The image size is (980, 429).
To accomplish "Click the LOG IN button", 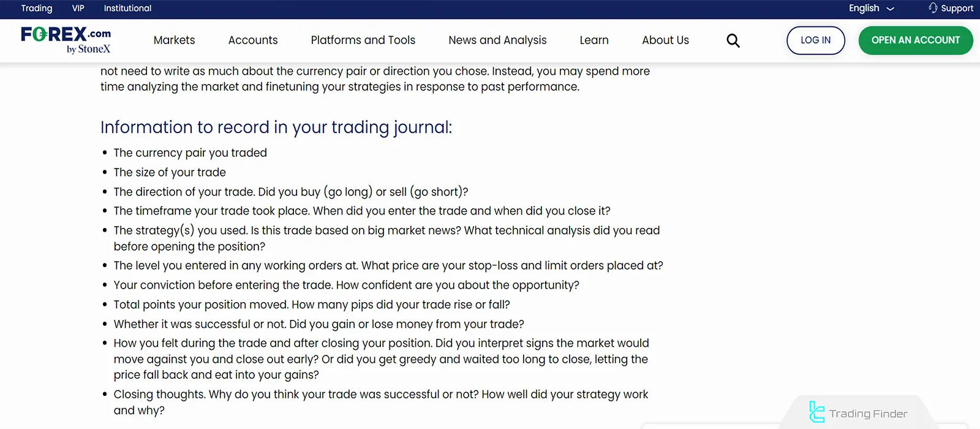I will click(815, 40).
